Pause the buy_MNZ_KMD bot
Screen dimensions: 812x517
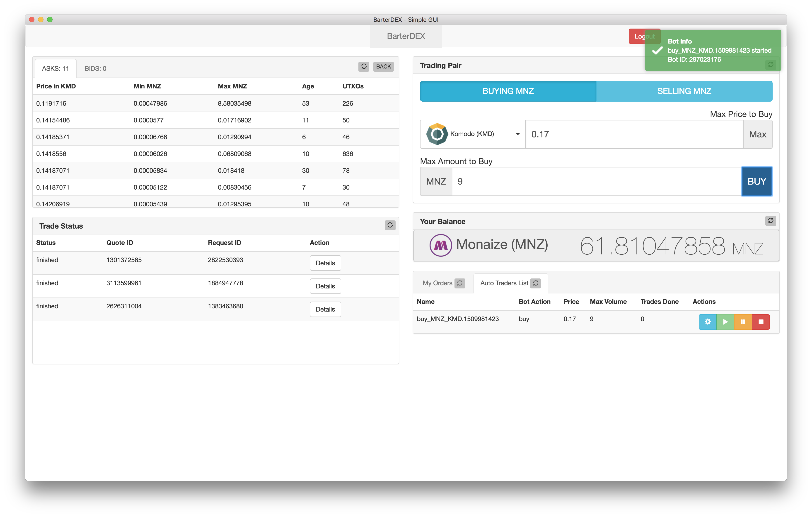point(743,322)
